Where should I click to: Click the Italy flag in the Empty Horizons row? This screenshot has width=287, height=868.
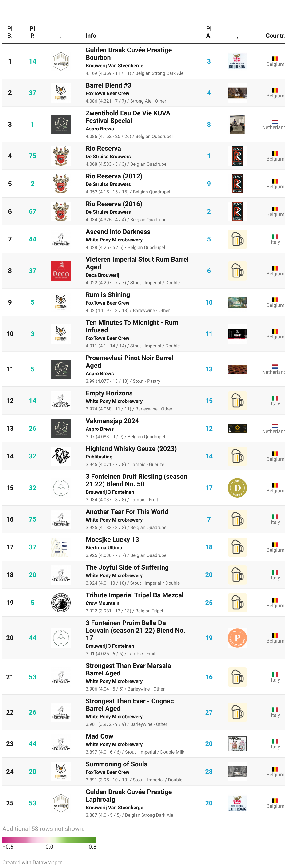275,398
